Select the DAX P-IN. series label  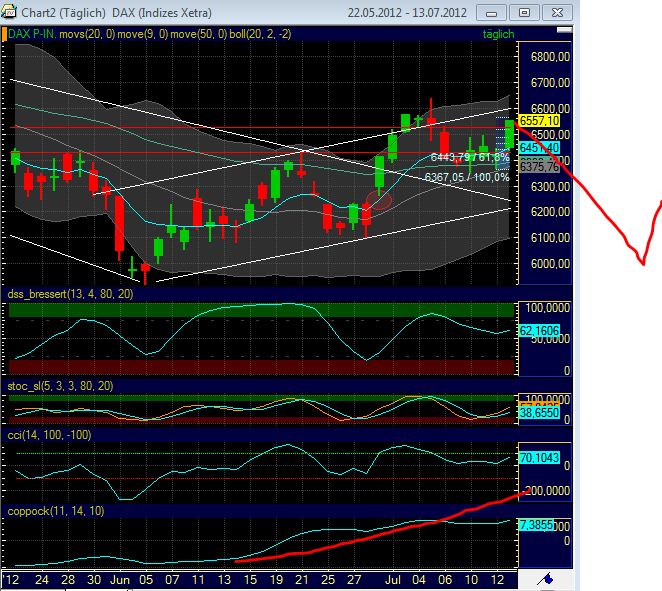(x=32, y=34)
